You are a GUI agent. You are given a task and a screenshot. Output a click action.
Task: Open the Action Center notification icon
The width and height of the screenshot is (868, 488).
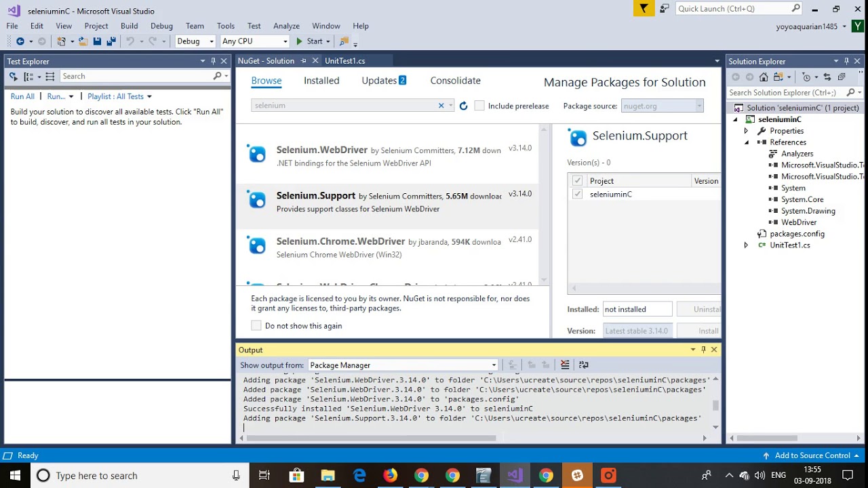pyautogui.click(x=848, y=475)
